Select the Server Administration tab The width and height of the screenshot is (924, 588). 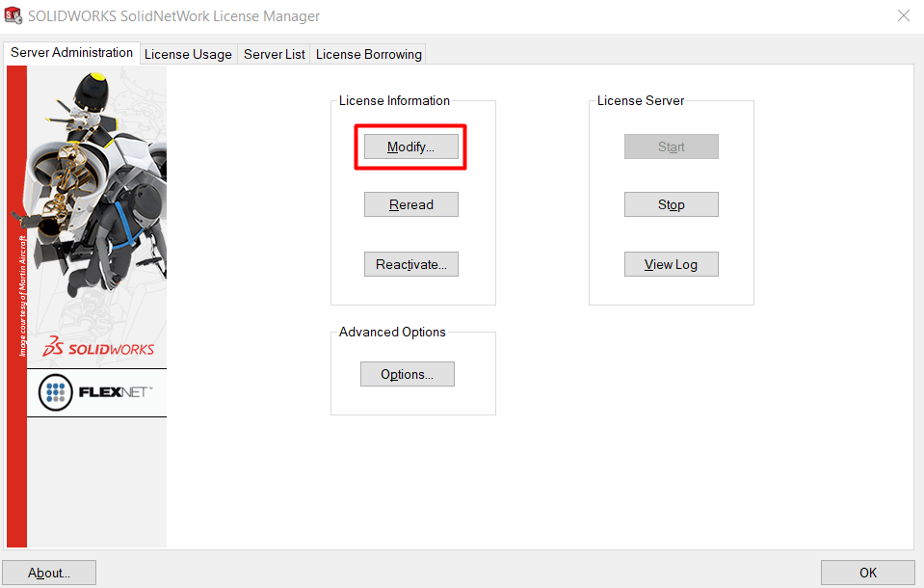tap(72, 53)
